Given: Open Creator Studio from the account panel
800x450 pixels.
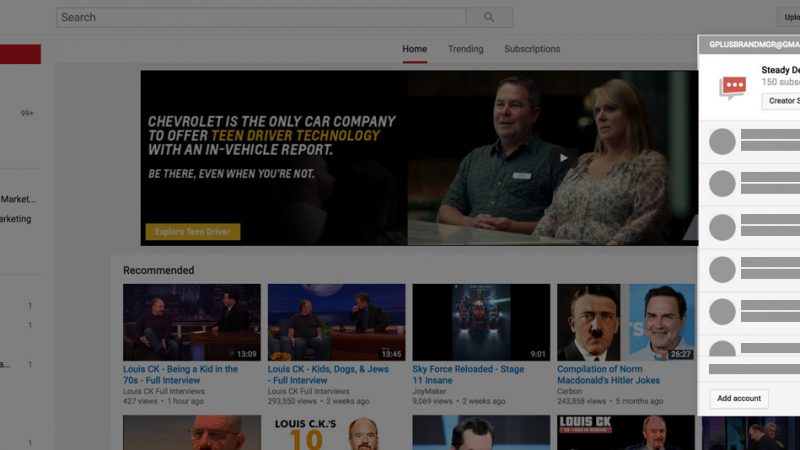Looking at the screenshot, I should (780, 101).
